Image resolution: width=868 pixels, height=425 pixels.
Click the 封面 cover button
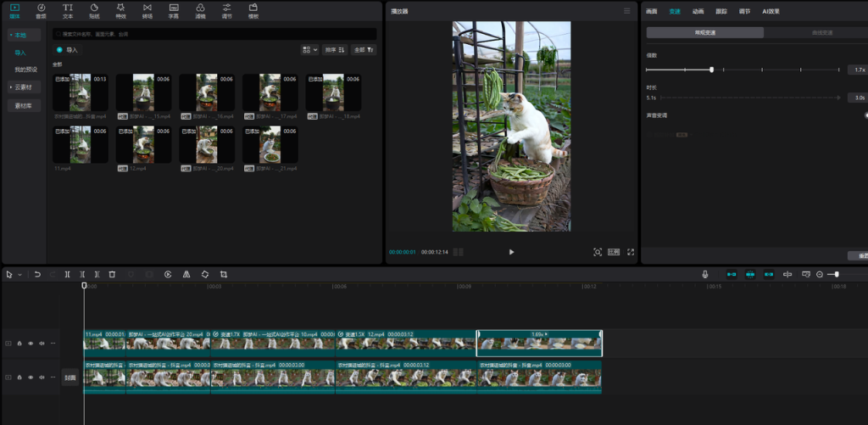click(x=70, y=377)
